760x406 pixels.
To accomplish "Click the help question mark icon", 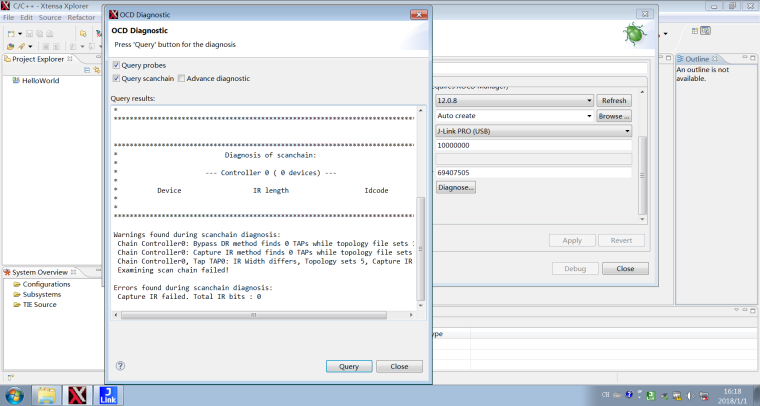I will (120, 366).
